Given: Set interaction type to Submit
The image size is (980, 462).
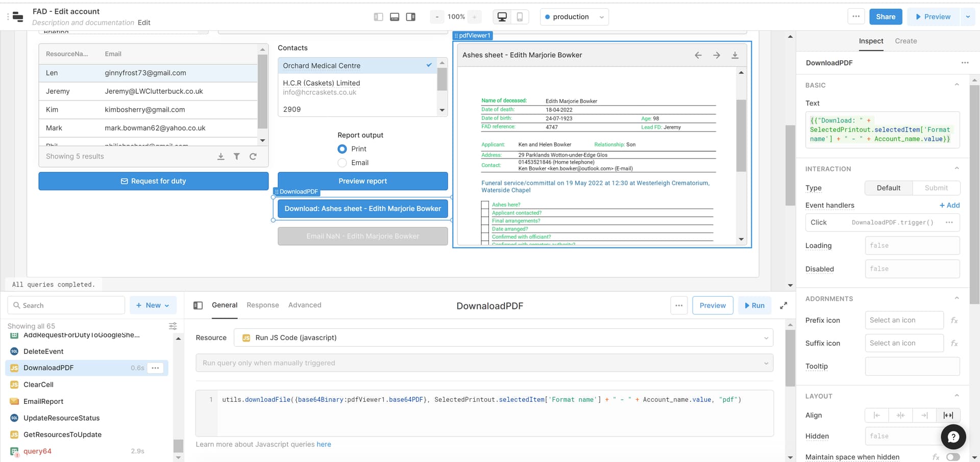Looking at the screenshot, I should 936,188.
